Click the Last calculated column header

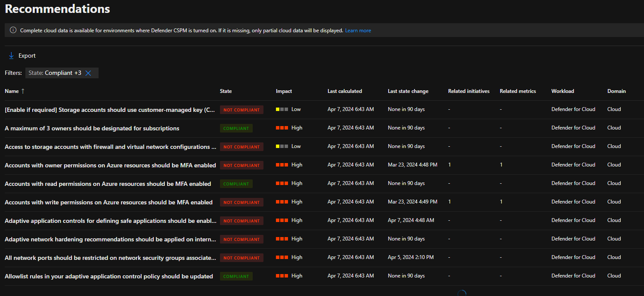click(344, 91)
